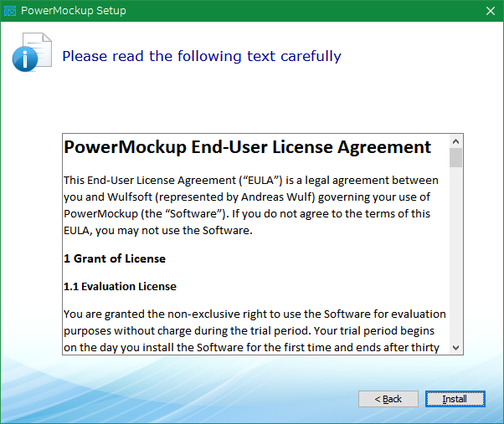Click the license text scrollbar thumb
This screenshot has width=504, height=424.
point(455,157)
